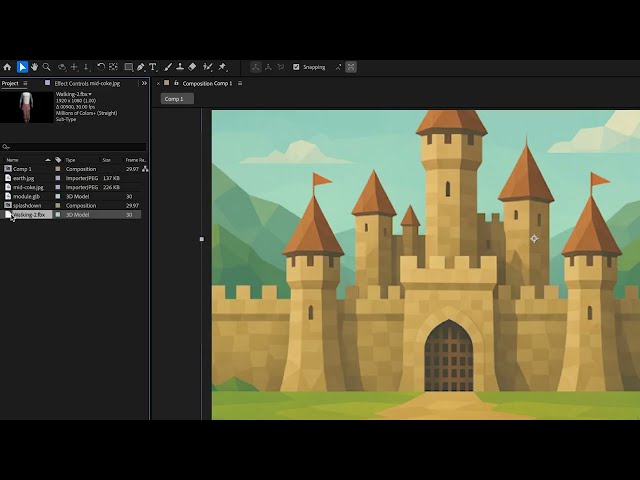Switch to Effect Controls mid-coke.jpg tab
This screenshot has height=480, width=640.
(87, 83)
